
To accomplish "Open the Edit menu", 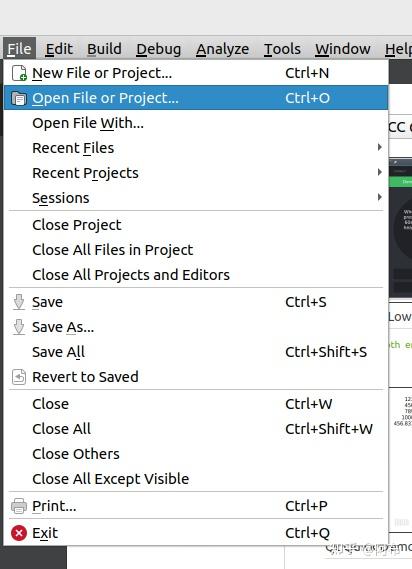I will (x=59, y=49).
